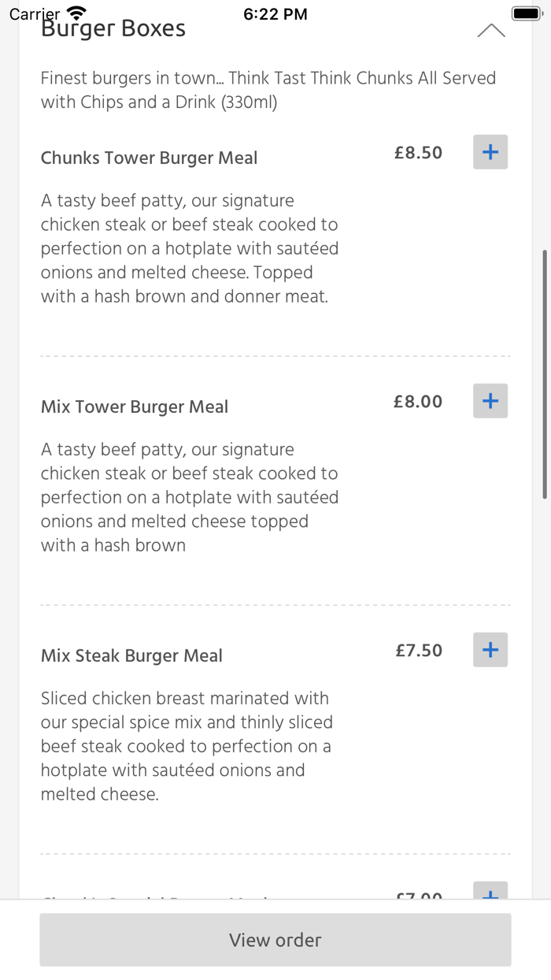Select the Mix Tower Burger Meal title
The height and width of the screenshot is (980, 551).
(x=134, y=406)
